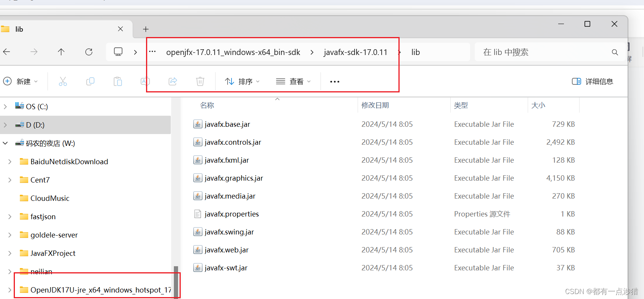Collapse the 码农的夜店 (W:) drive node
Screen dimensions: 644x299
(5, 143)
